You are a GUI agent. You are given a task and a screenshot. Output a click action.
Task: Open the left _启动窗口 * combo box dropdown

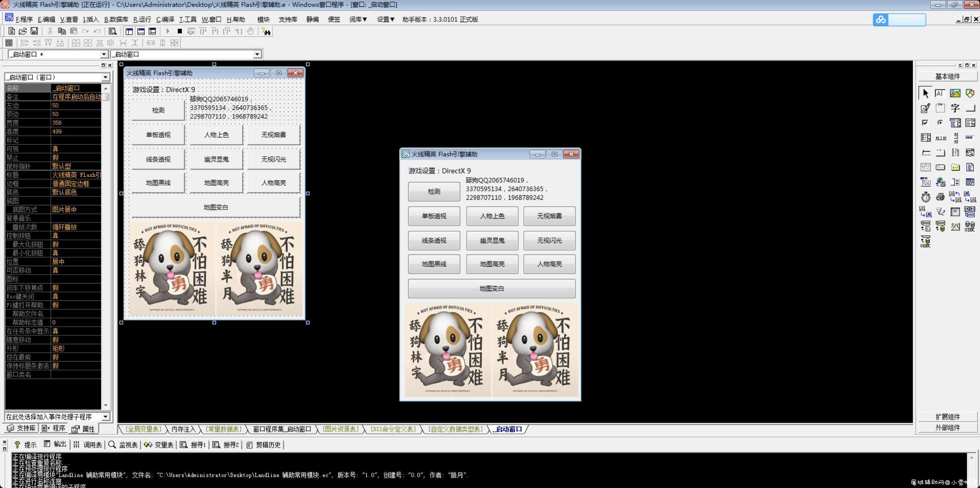103,54
